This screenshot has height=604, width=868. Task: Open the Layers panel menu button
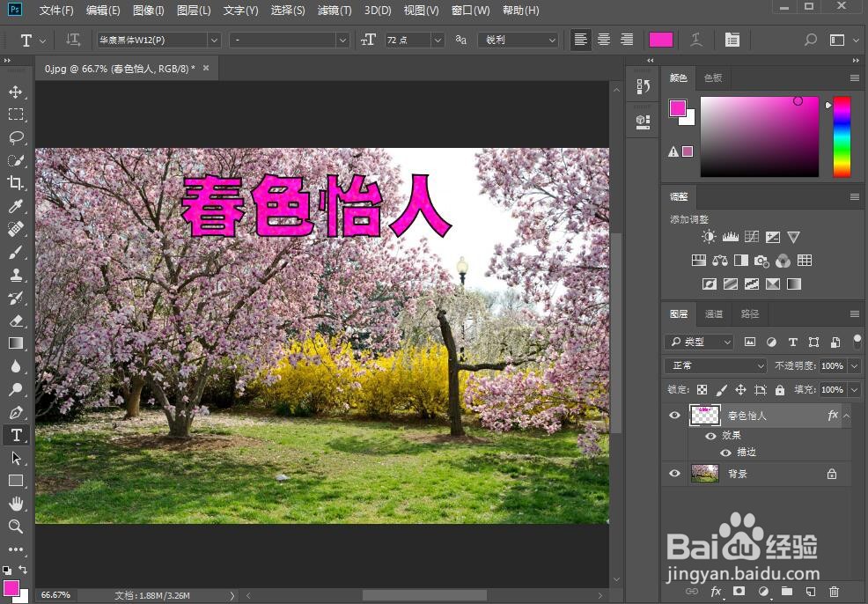(853, 313)
